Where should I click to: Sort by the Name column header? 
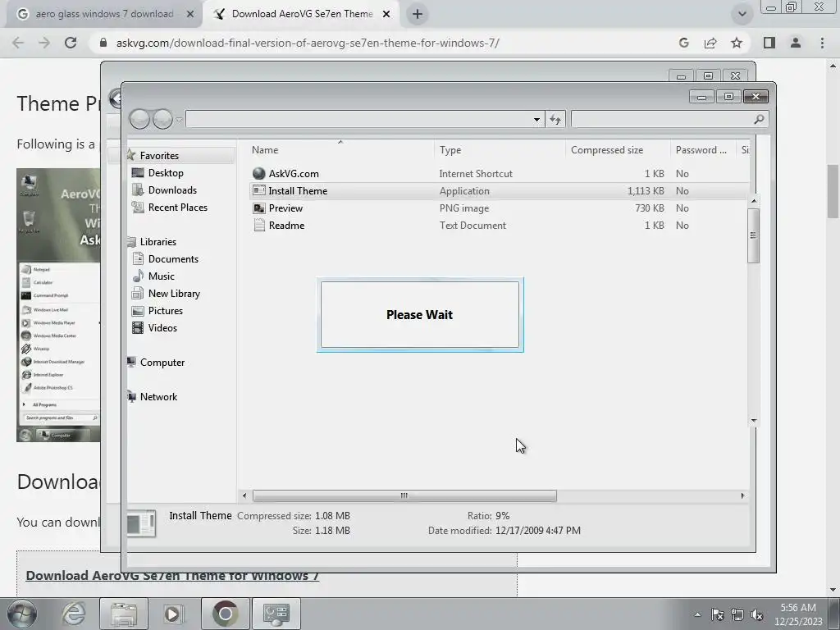pos(340,150)
